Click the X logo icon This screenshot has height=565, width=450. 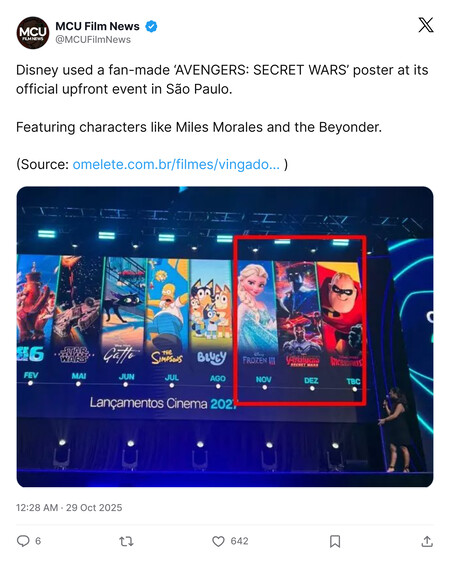tap(426, 25)
